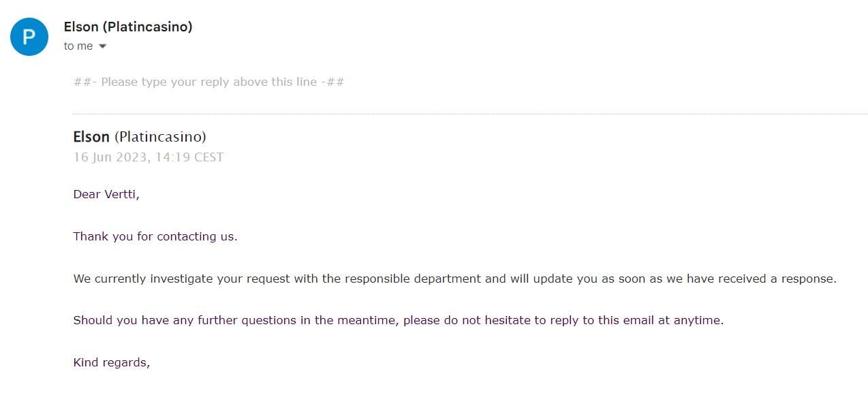The height and width of the screenshot is (410, 868).
Task: Click the 'to me' recipient text
Action: [x=78, y=46]
